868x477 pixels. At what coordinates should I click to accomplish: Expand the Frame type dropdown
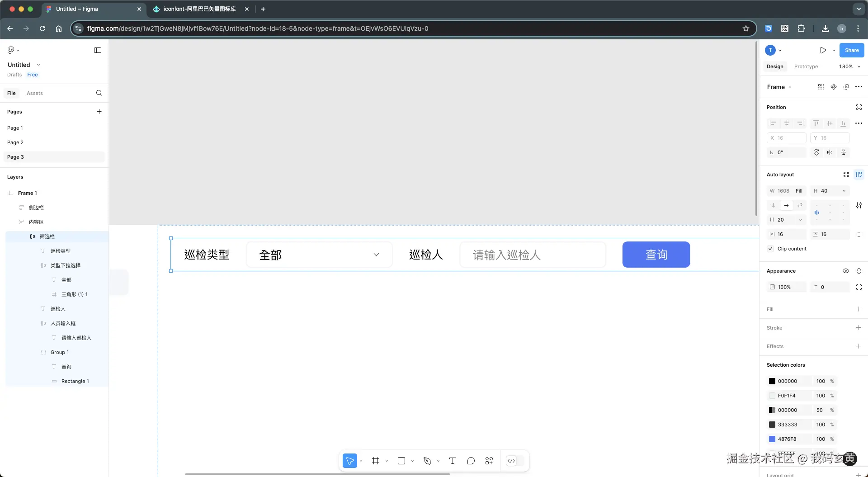(779, 87)
